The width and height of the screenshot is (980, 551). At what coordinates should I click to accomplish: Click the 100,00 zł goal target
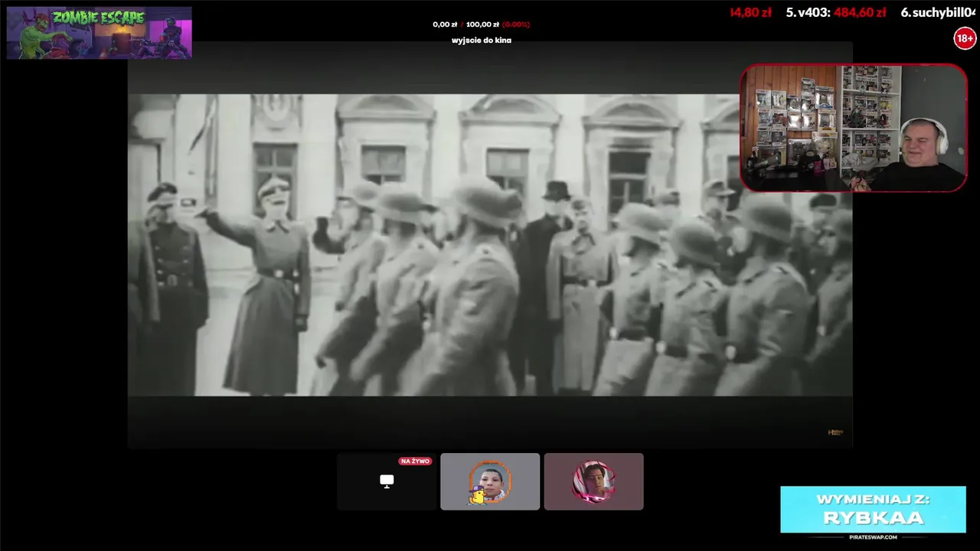coord(482,24)
